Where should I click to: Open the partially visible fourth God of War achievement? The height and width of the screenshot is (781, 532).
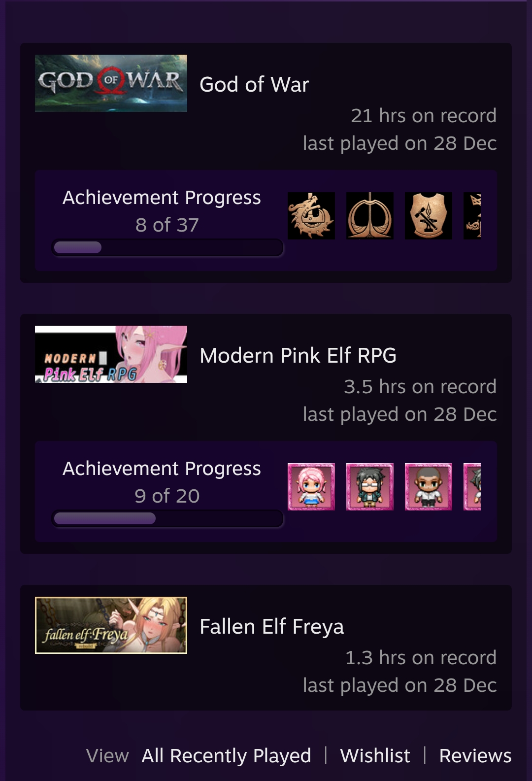(x=472, y=216)
